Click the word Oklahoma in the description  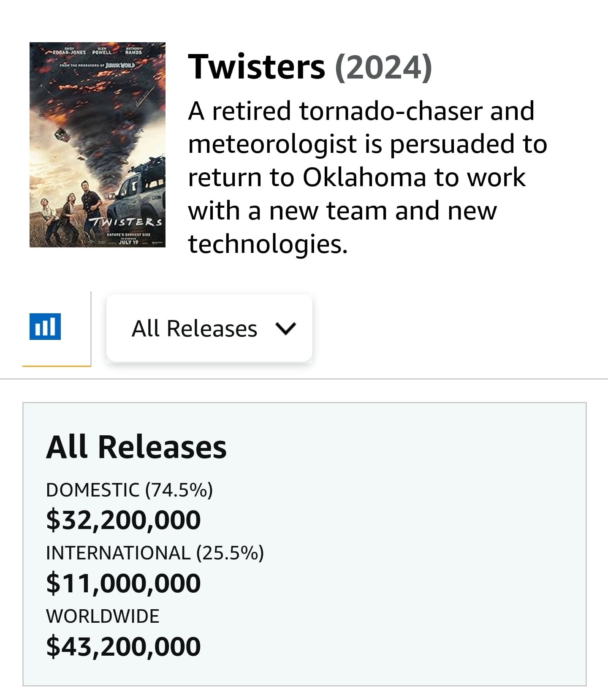[364, 177]
